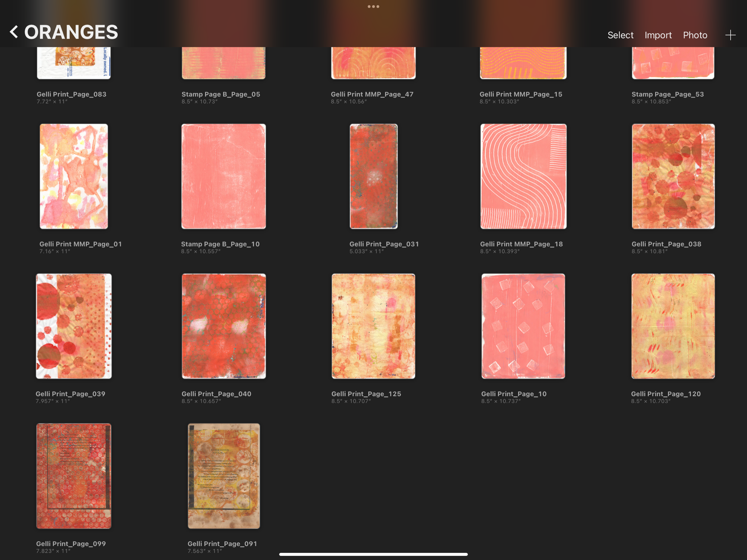Open Gelli Print_Page_038 thumbnail
The image size is (747, 560).
click(x=673, y=176)
